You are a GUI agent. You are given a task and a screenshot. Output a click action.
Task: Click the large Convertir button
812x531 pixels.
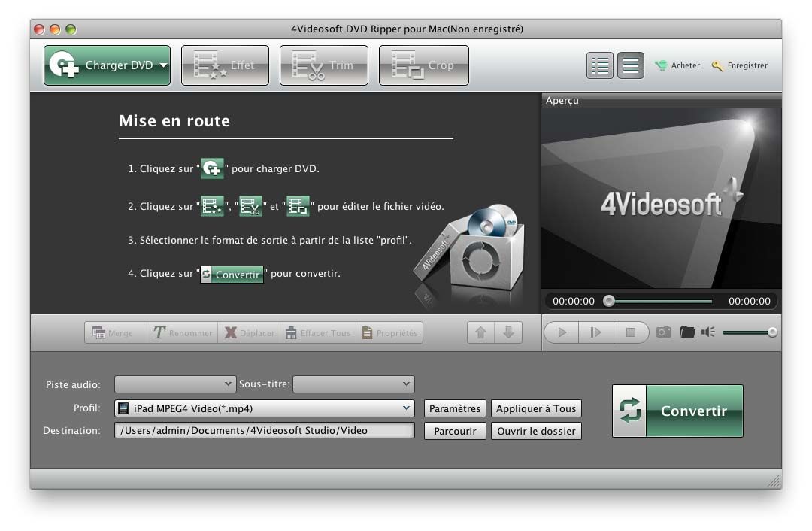(x=677, y=411)
